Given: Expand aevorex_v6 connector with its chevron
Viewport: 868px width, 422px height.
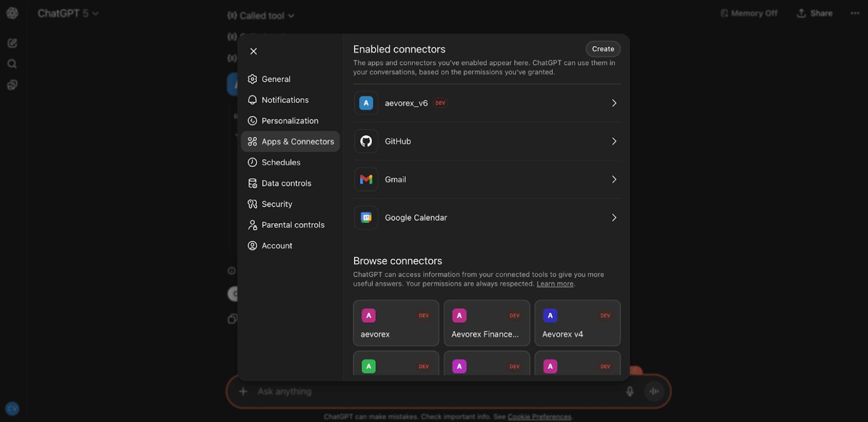Looking at the screenshot, I should pos(614,103).
